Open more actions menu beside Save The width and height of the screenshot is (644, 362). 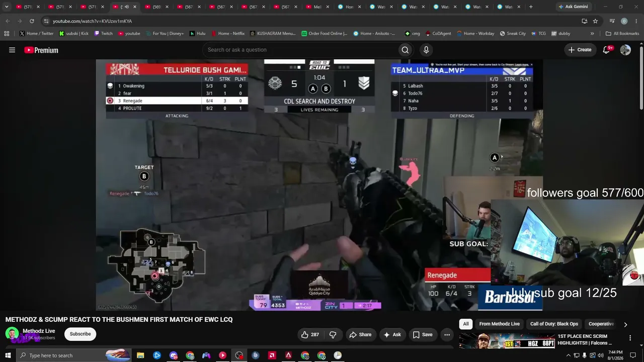[x=447, y=334]
